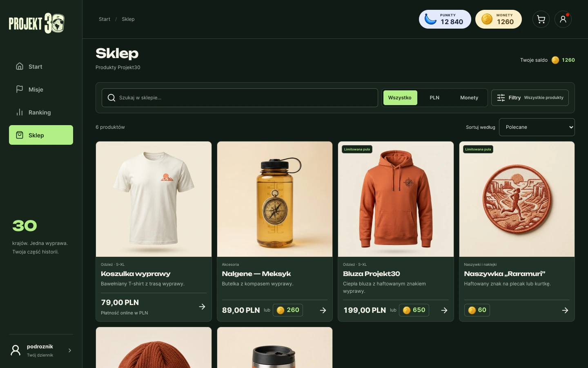Click the Sklep breadcrumb
The width and height of the screenshot is (588, 368).
(x=128, y=19)
